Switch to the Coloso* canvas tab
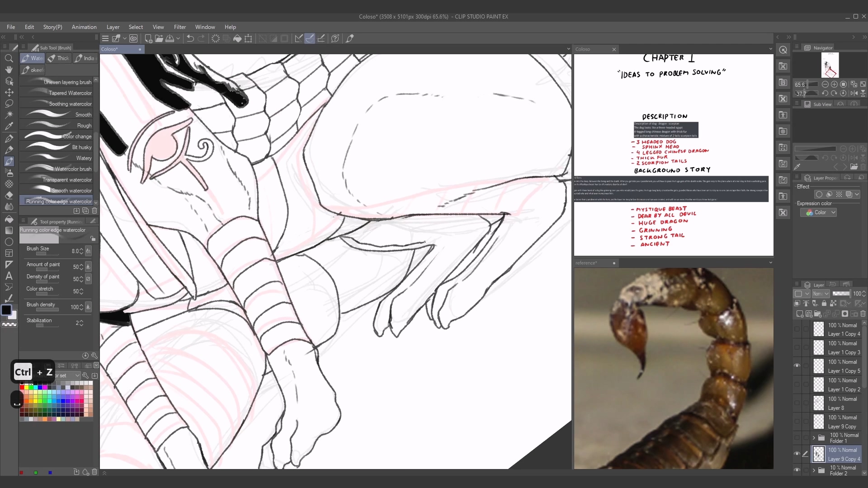The height and width of the screenshot is (488, 868). point(122,49)
